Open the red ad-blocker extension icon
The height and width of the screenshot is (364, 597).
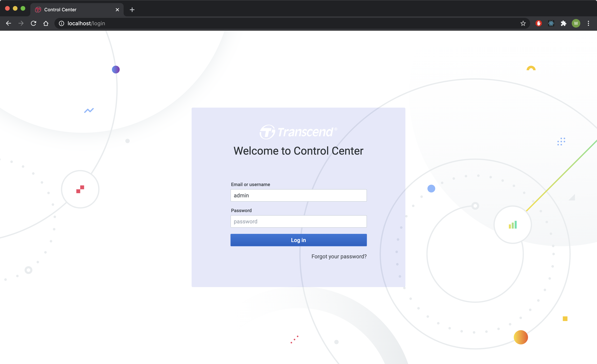click(538, 23)
